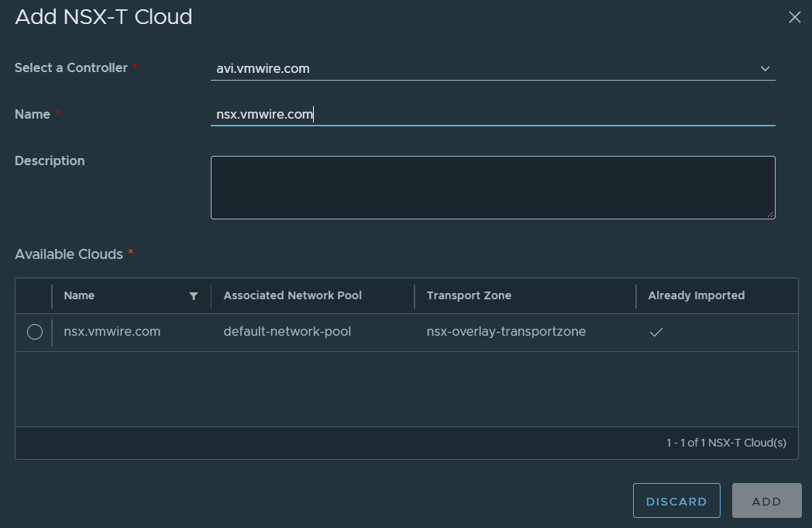Image resolution: width=812 pixels, height=528 pixels.
Task: Select the nsx.vmwire.com cloud radio button
Action: point(35,332)
